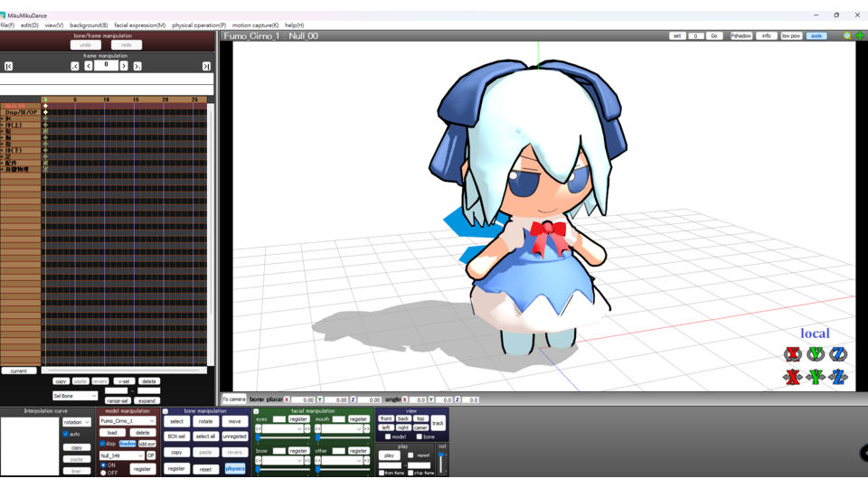This screenshot has height=488, width=868.
Task: Open the view(V) menu
Action: [x=53, y=25]
